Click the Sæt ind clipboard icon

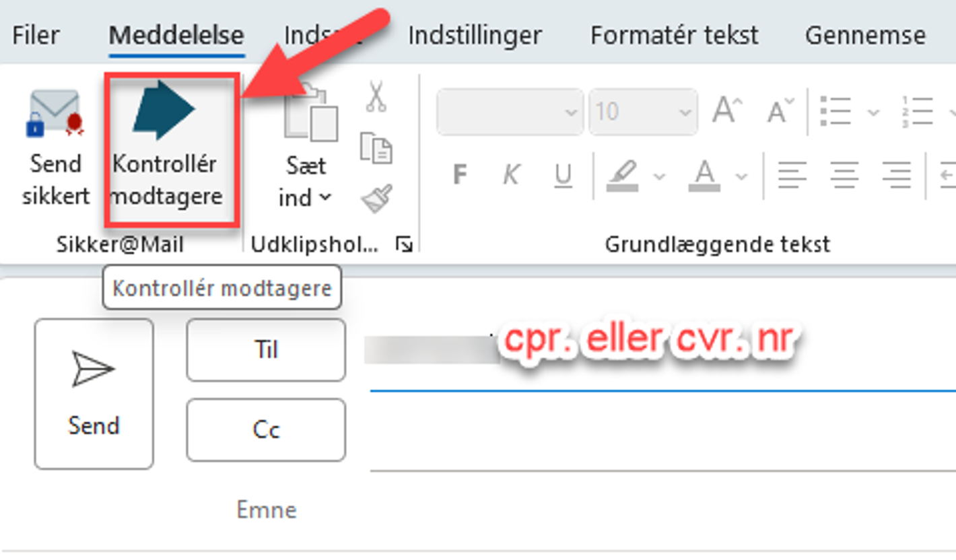point(310,114)
